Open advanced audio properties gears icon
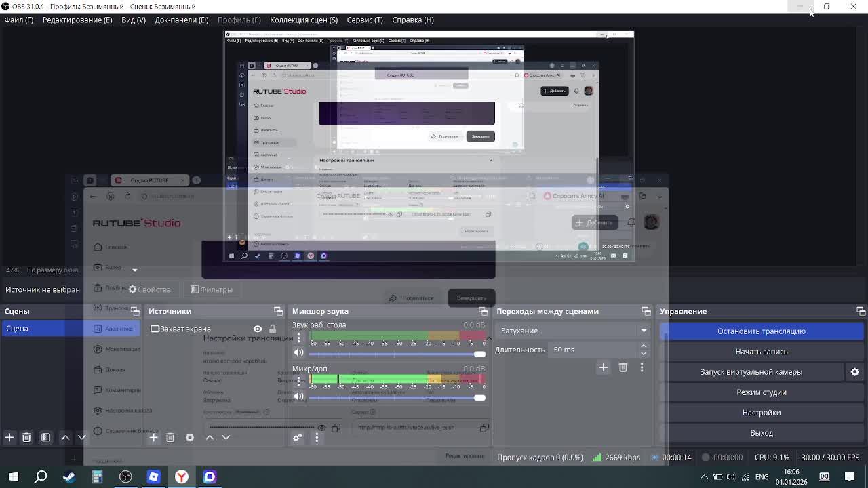868x488 pixels. [x=297, y=438]
